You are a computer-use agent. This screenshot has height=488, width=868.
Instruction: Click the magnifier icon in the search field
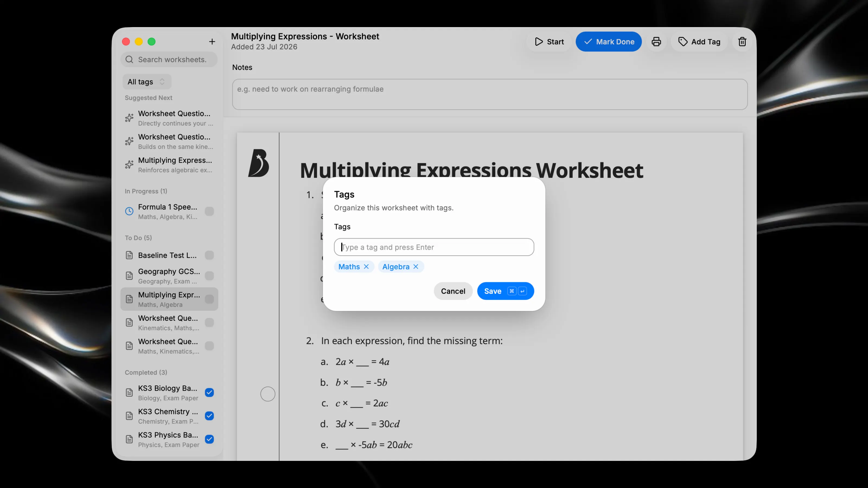(x=129, y=60)
